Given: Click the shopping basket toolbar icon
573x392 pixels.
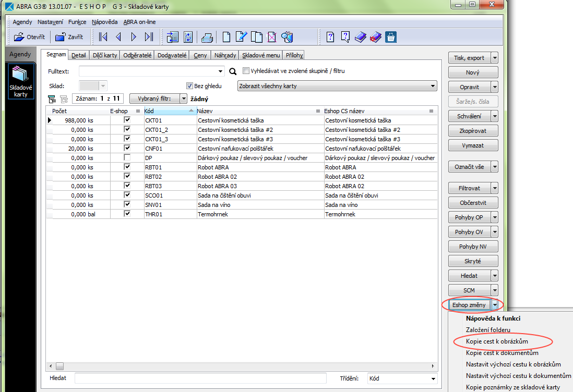Looking at the screenshot, I should click(x=391, y=37).
